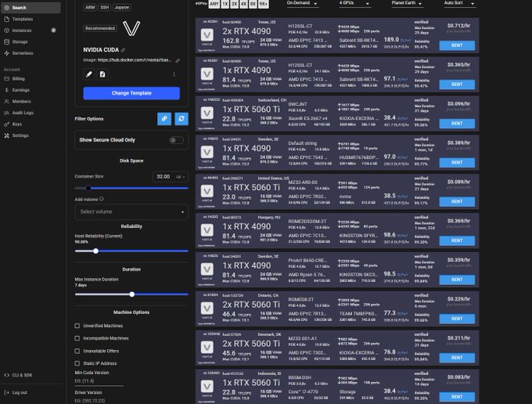This screenshot has width=532, height=404.
Task: Click the Earnings dollar icon
Action: pos(6,90)
